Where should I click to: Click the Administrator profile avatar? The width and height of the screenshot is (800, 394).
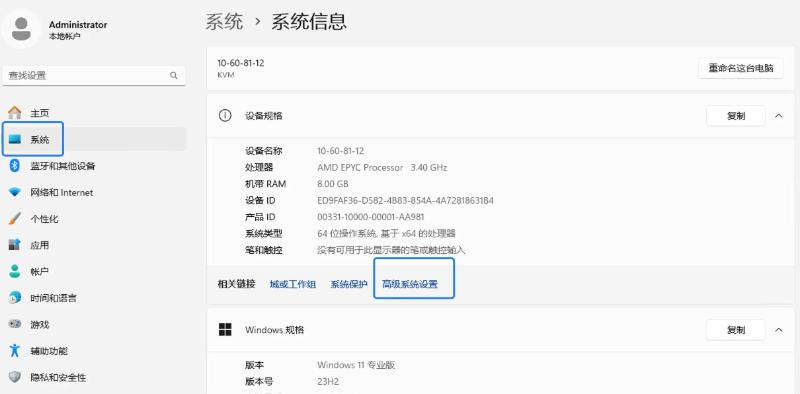21,29
